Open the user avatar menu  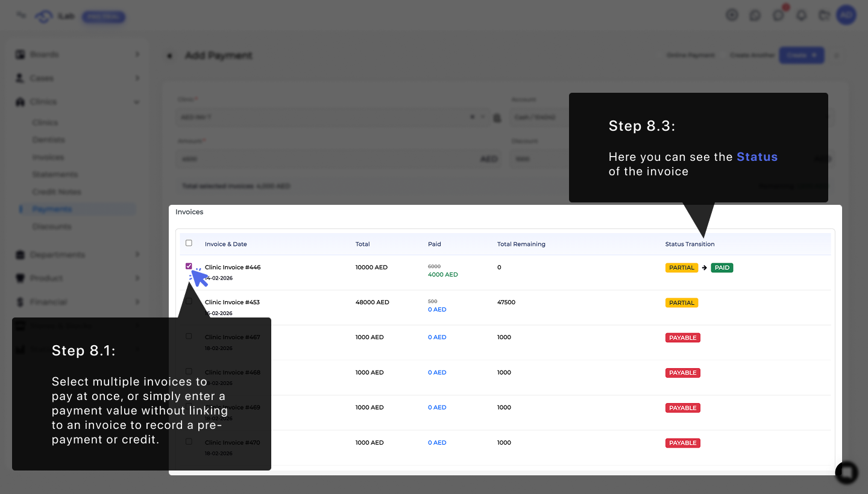tap(846, 15)
